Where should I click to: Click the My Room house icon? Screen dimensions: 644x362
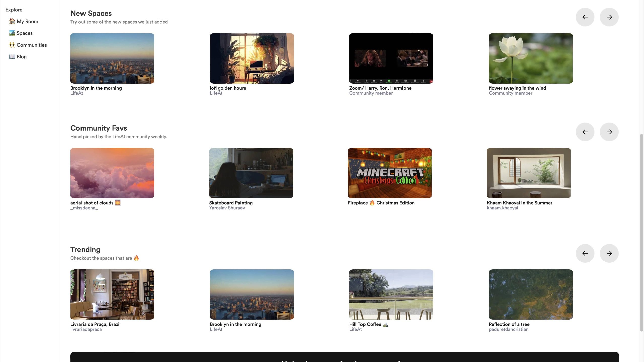coord(12,21)
